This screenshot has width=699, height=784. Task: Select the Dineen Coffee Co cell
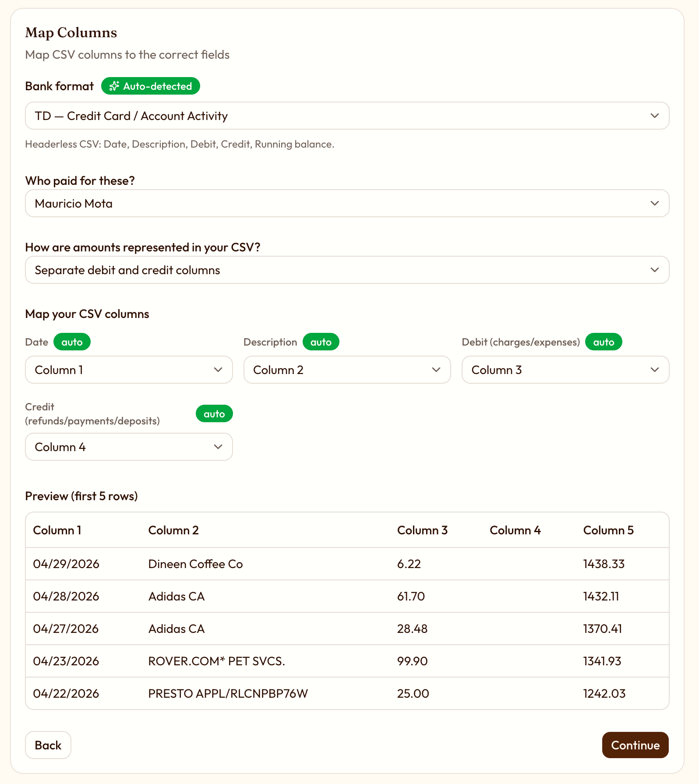tap(196, 564)
